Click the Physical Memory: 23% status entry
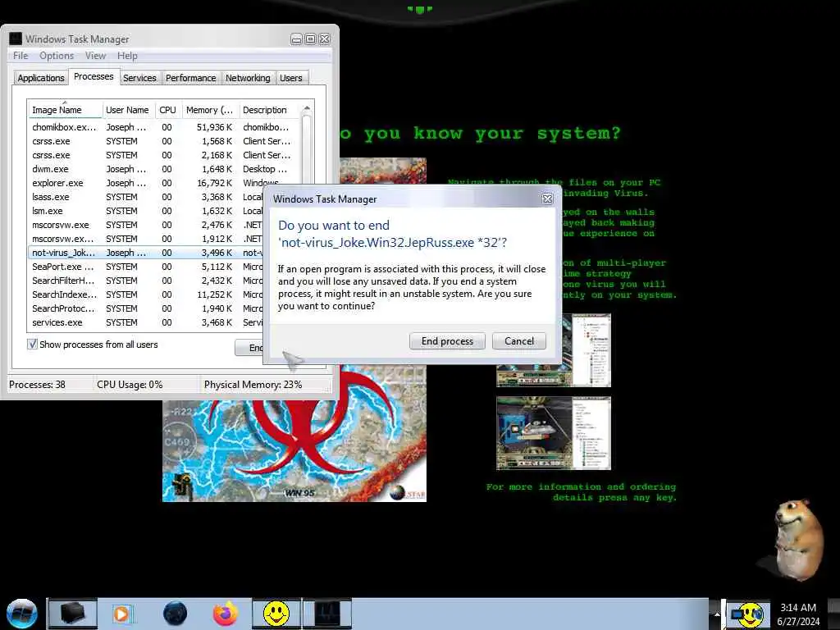The width and height of the screenshot is (840, 630). pyautogui.click(x=253, y=385)
